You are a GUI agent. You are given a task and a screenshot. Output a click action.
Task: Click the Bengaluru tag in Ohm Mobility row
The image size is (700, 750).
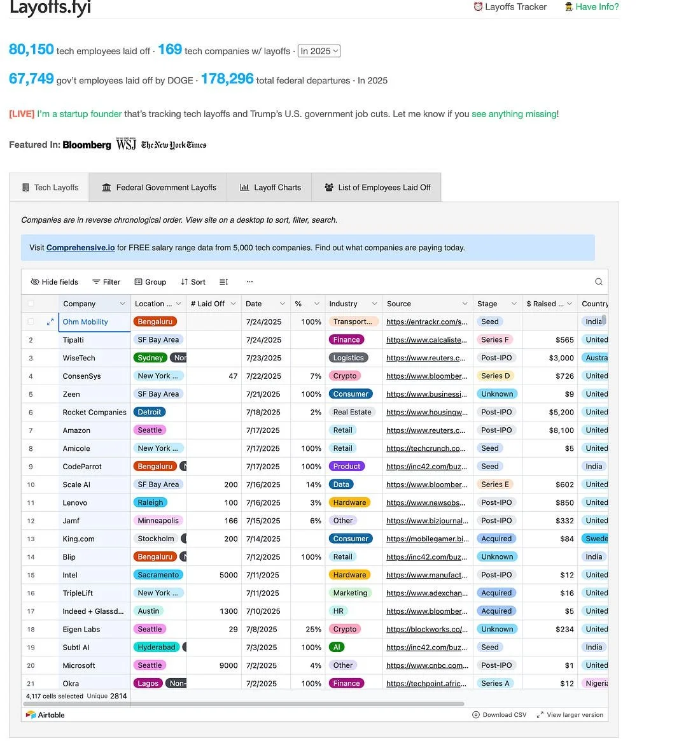(x=155, y=322)
